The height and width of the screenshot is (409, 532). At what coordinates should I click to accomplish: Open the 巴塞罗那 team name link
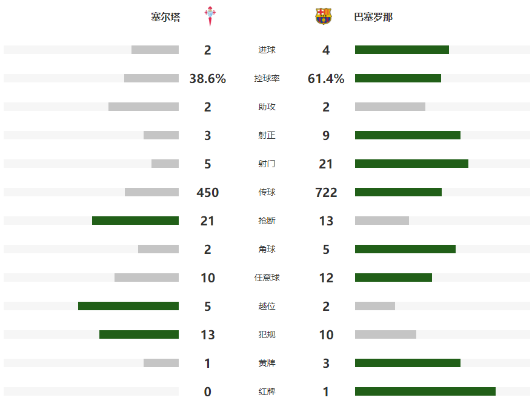(x=373, y=17)
